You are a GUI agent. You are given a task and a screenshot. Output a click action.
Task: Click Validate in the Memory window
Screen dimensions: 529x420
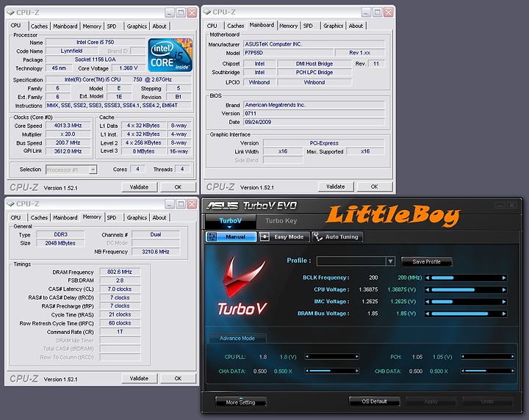139,378
